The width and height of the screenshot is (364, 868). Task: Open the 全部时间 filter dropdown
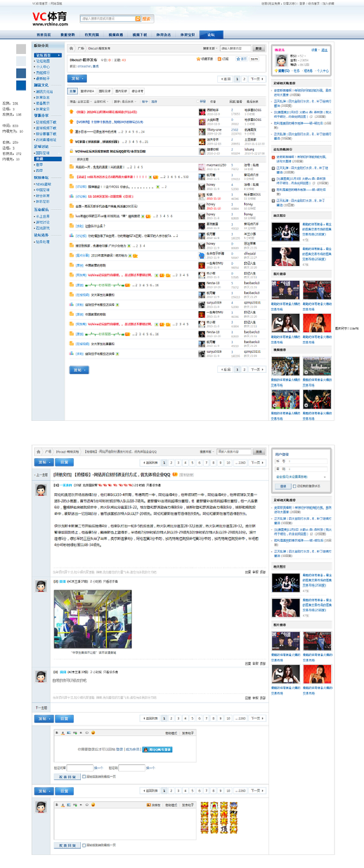(101, 102)
